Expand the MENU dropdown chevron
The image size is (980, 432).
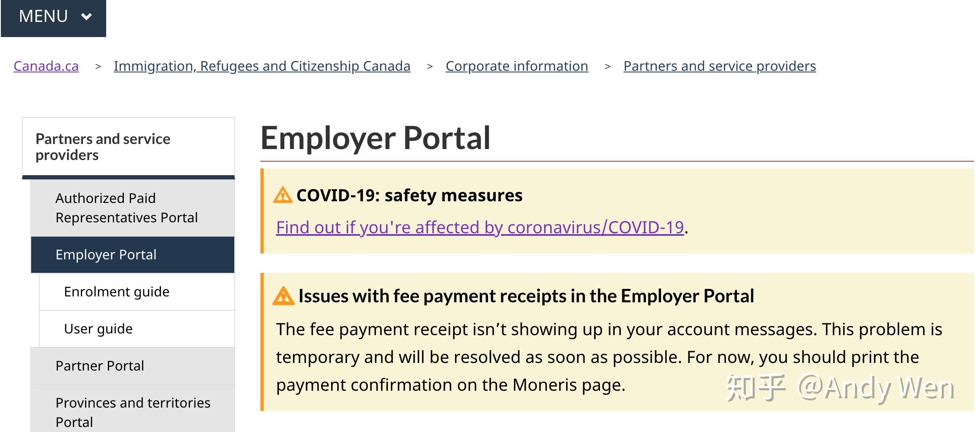coord(86,17)
